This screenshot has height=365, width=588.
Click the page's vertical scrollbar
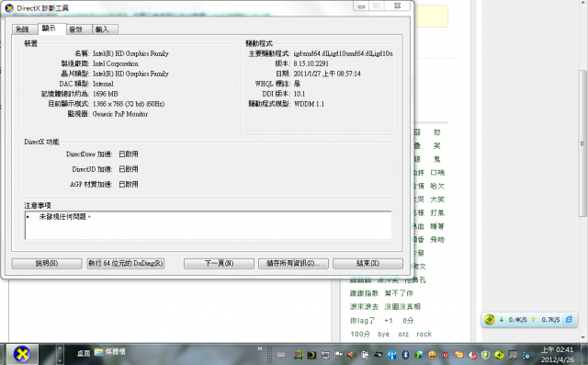click(582, 143)
